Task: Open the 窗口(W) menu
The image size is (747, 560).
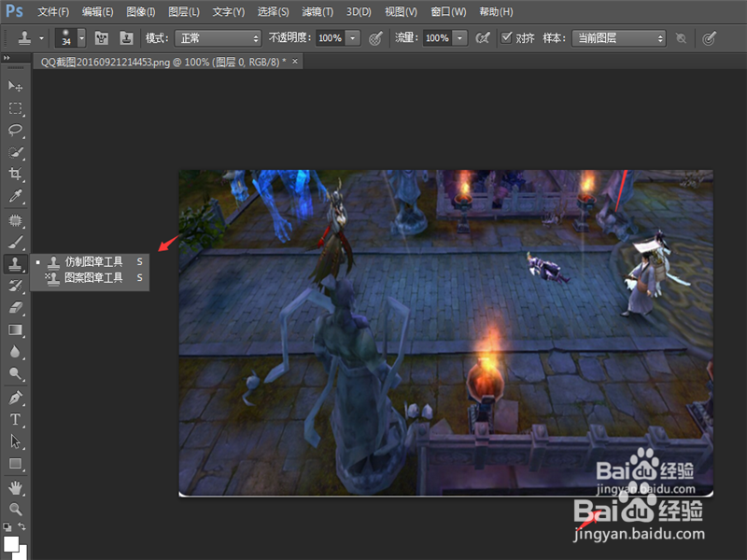Action: [448, 11]
